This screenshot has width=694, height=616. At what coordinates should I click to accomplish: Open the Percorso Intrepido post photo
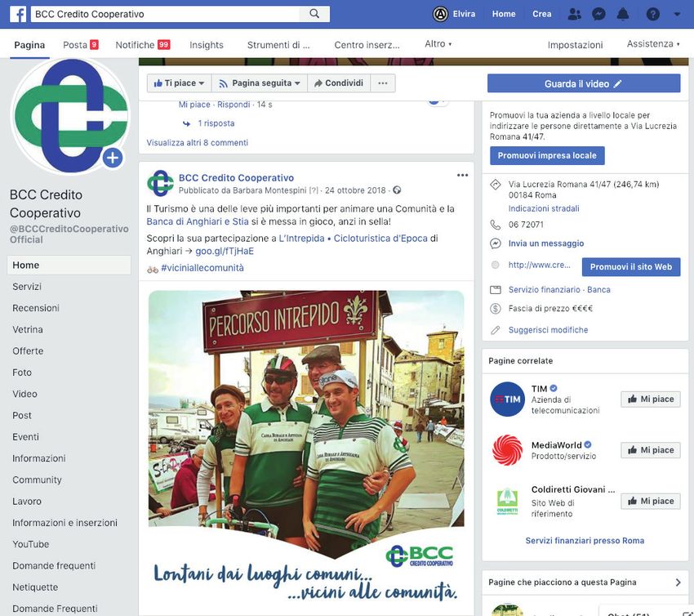(x=306, y=448)
